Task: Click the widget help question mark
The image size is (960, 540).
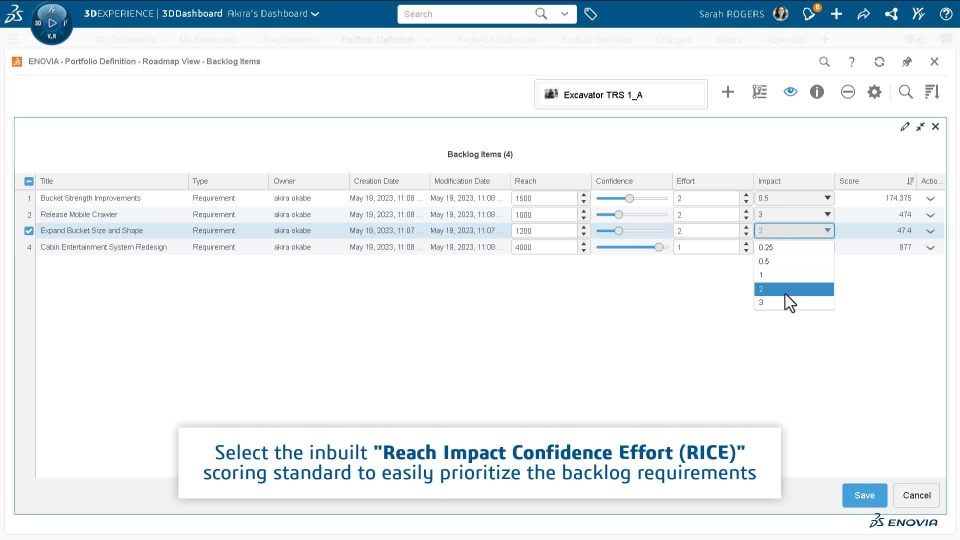Action: (852, 62)
